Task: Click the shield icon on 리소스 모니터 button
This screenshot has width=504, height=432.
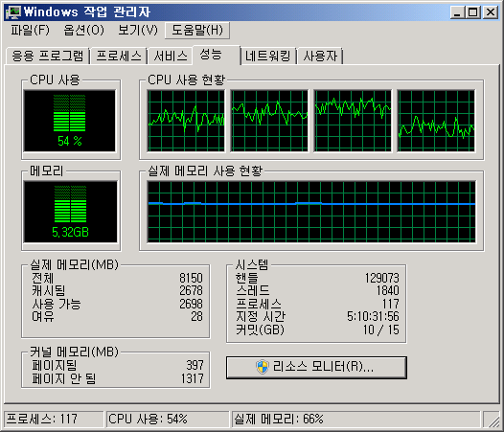Action: (x=263, y=367)
